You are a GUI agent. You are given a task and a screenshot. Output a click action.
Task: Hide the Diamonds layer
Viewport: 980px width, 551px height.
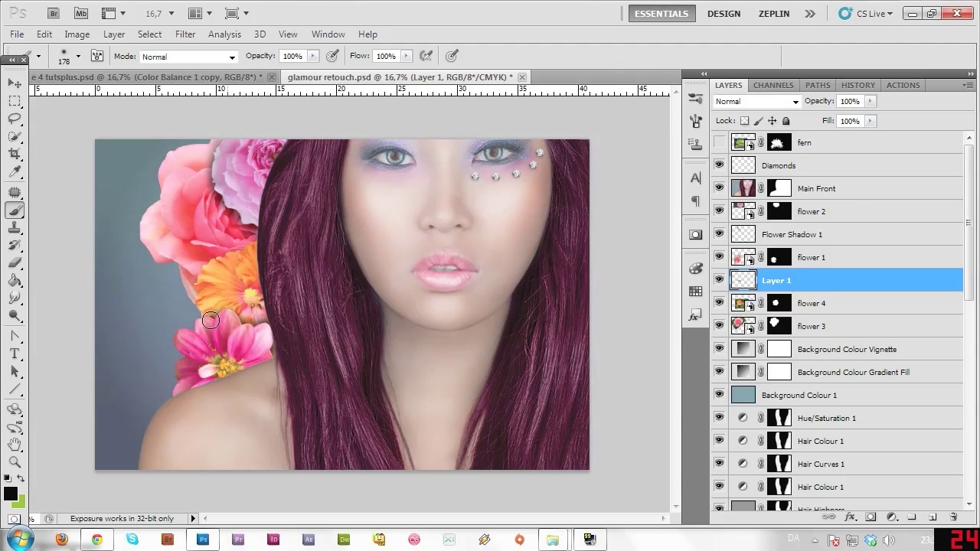pos(719,165)
